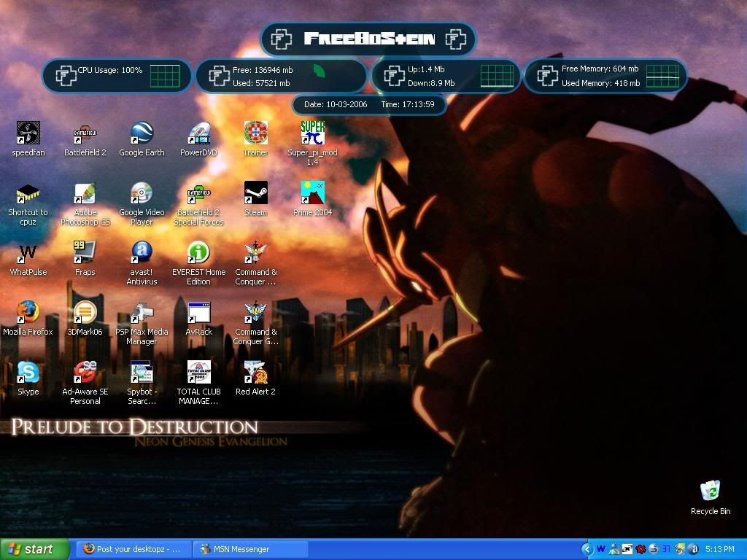Launch the Skype shortcut
Image resolution: width=747 pixels, height=560 pixels.
(28, 372)
